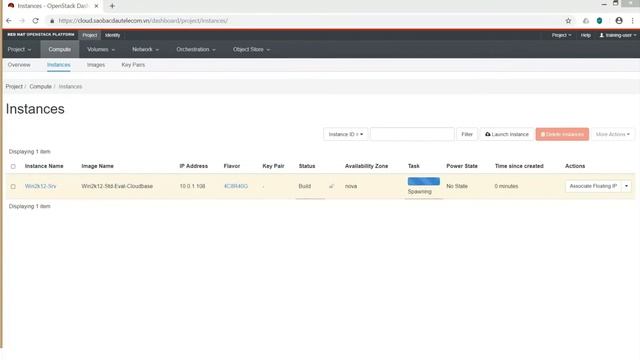
Task: Click the Power State column header
Action: point(462,166)
